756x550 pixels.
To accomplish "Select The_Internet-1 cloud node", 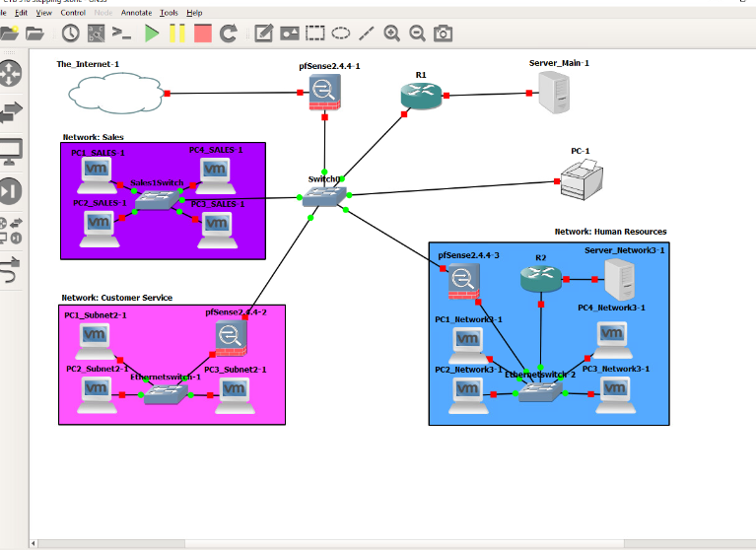I will pos(115,93).
